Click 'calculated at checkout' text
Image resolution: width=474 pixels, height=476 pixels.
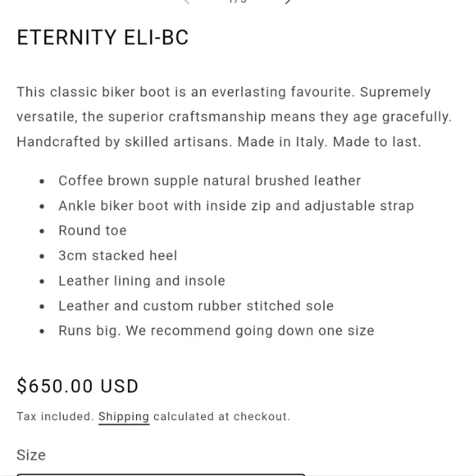[x=221, y=417]
